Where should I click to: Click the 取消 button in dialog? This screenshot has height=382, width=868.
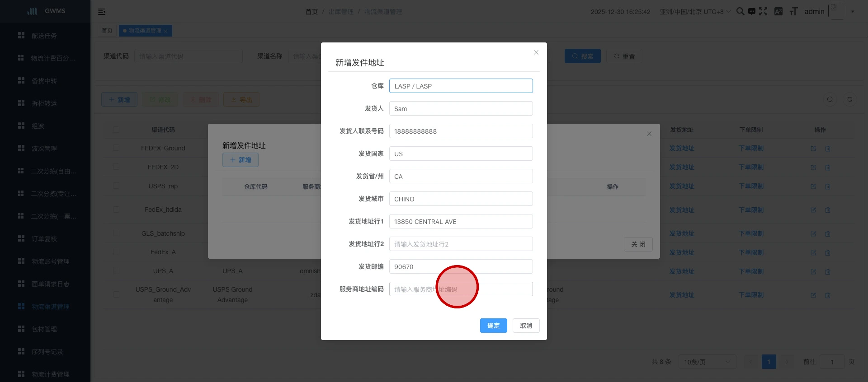click(526, 326)
